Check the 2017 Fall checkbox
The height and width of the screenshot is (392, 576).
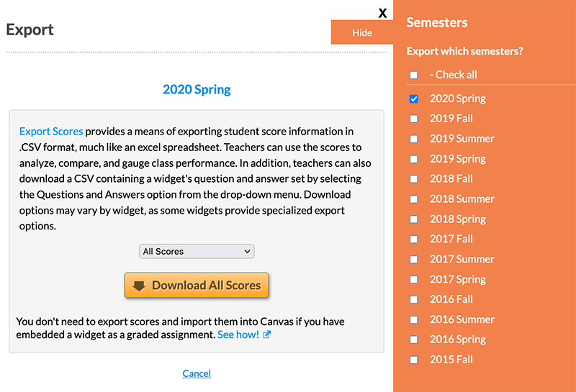click(413, 240)
